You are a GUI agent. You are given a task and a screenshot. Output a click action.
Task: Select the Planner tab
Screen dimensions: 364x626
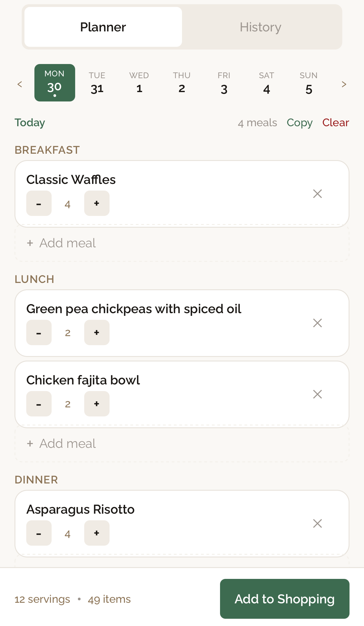tap(103, 27)
